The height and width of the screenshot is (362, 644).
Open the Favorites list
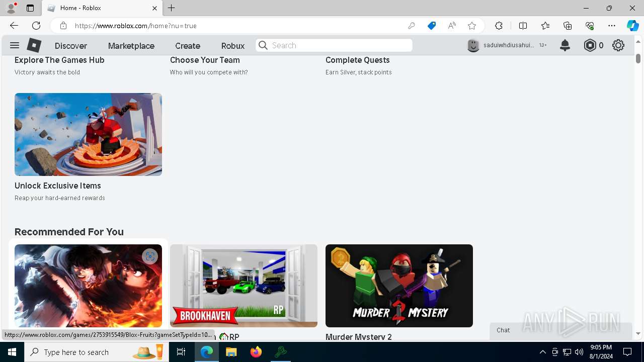pos(545,26)
